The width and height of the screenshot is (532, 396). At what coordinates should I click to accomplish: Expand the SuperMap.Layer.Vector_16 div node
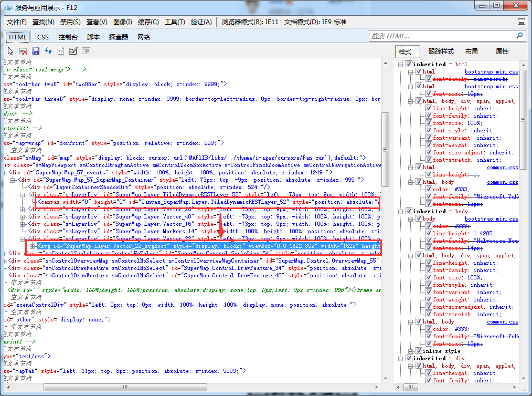(x=23, y=224)
